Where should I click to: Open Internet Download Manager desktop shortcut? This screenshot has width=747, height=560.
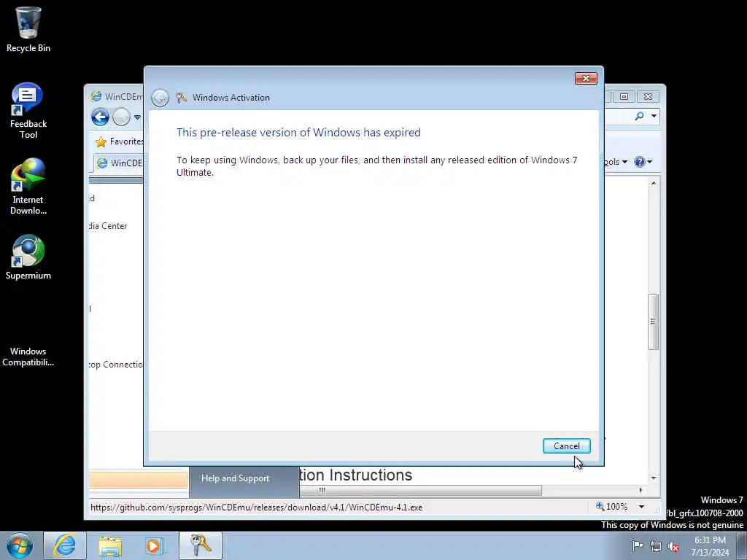pyautogui.click(x=28, y=187)
